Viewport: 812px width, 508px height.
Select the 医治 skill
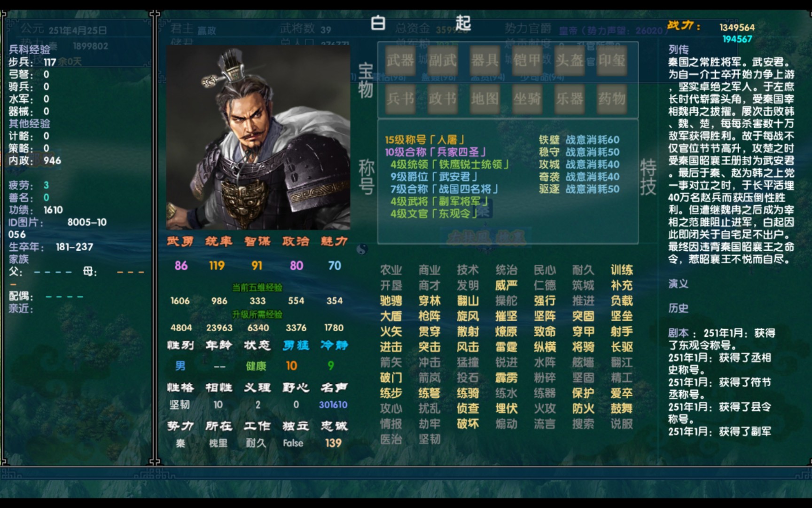391,439
